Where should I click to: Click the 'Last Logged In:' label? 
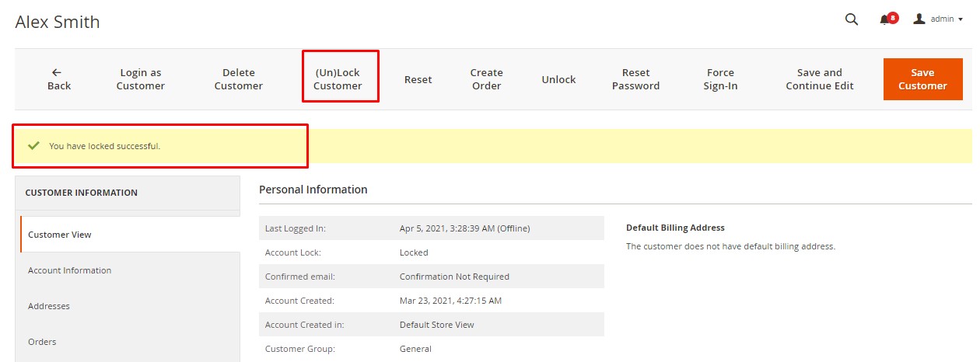click(x=296, y=228)
